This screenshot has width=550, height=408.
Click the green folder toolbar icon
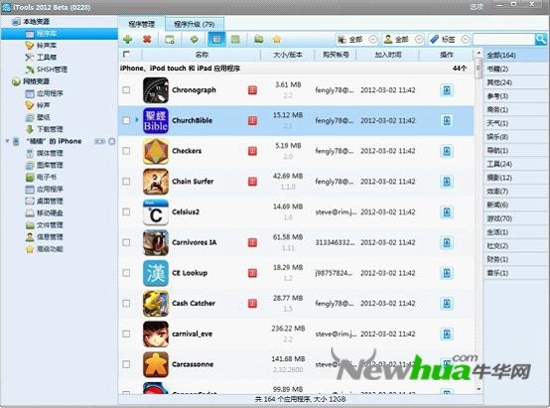[x=259, y=39]
